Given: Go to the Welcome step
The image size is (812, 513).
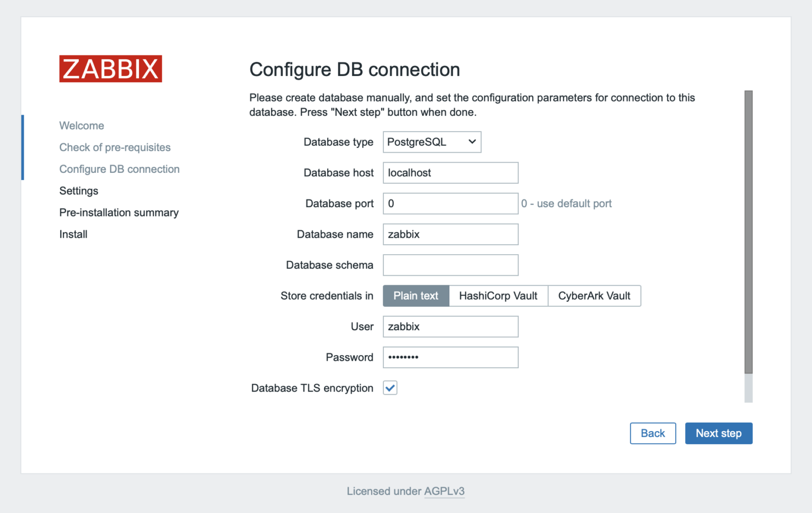Looking at the screenshot, I should click(81, 125).
